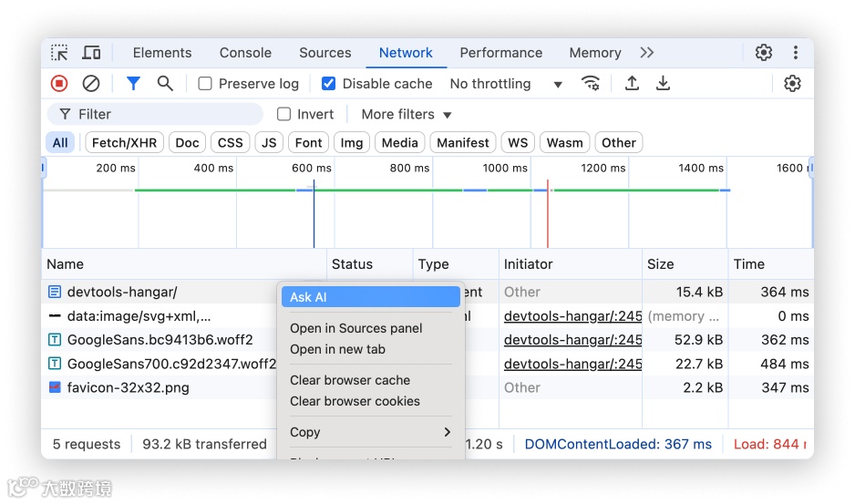
Task: Toggle the network filter funnel icon
Action: pyautogui.click(x=133, y=84)
